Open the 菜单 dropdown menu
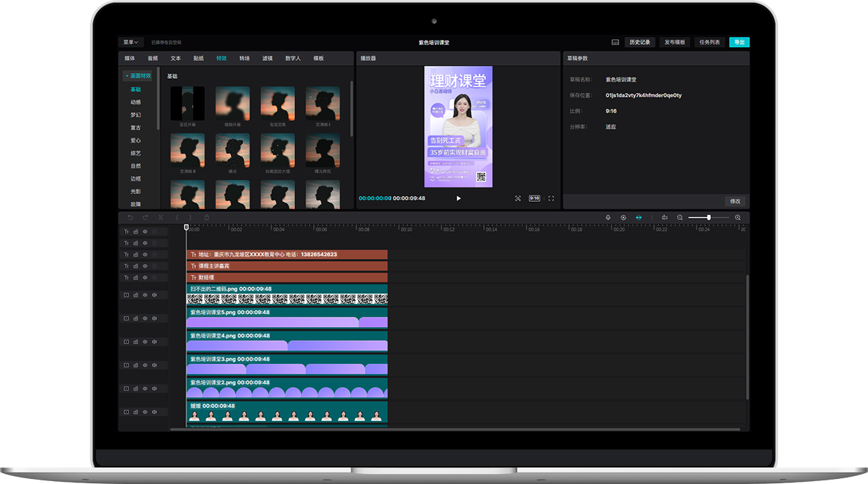The height and width of the screenshot is (484, 868). tap(131, 42)
